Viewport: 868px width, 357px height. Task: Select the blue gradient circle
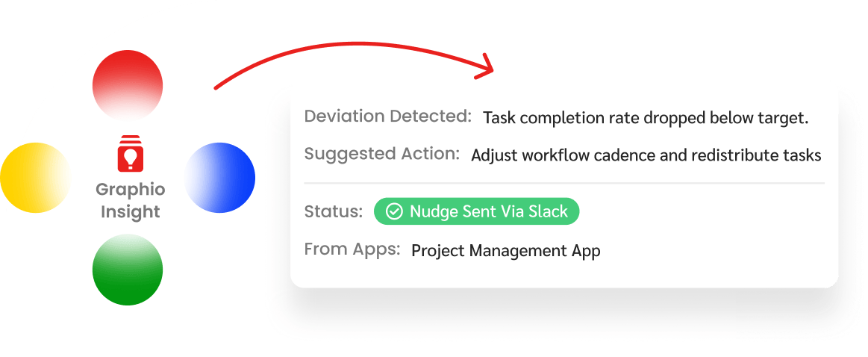coord(221,178)
